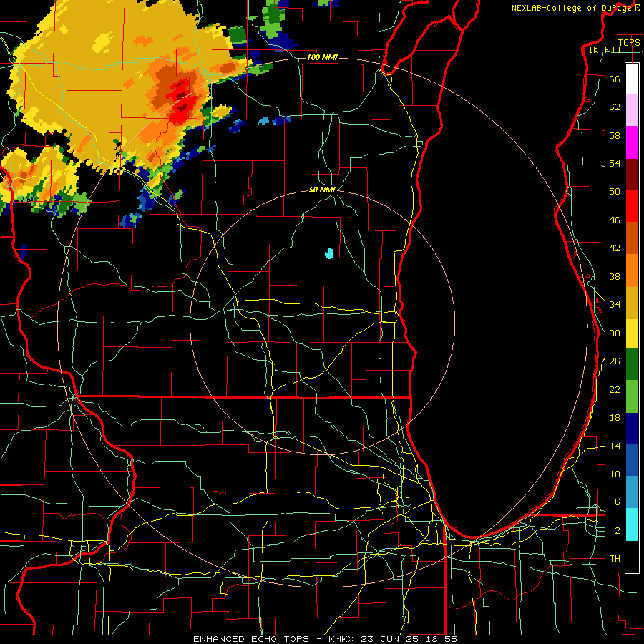Viewport: 644px width, 644px height.
Task: Click the navy blue legend color band
Action: (632, 429)
